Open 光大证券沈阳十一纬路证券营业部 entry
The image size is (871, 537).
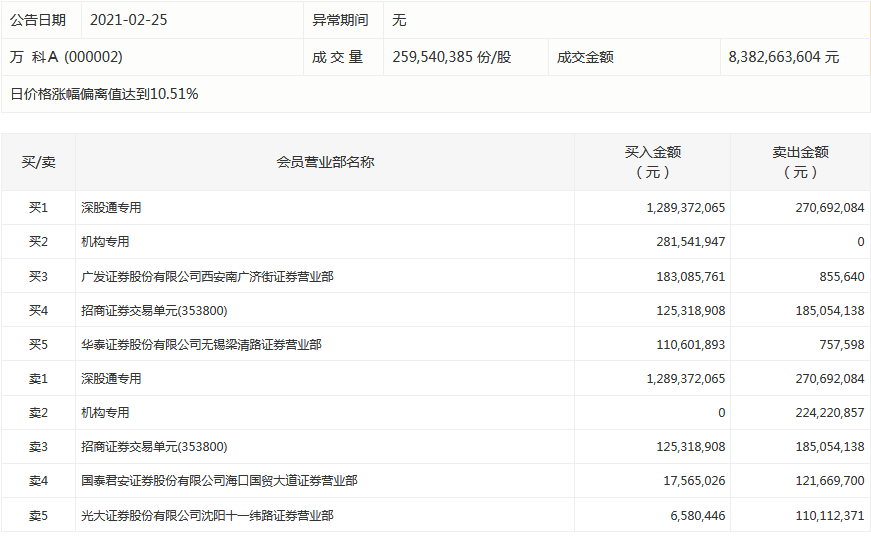[x=207, y=515]
